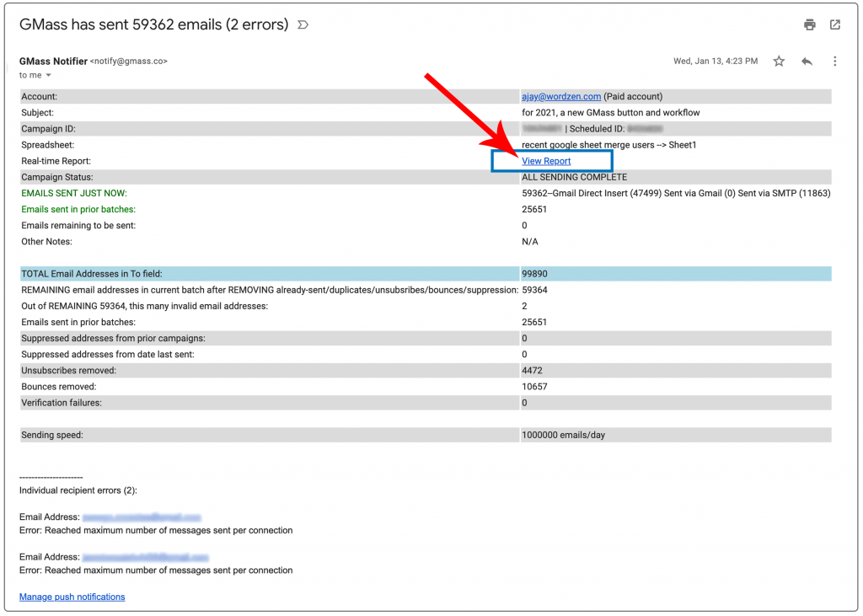Click the ajay@wordzen.com account link
Screen dimensions: 863x616
click(560, 97)
